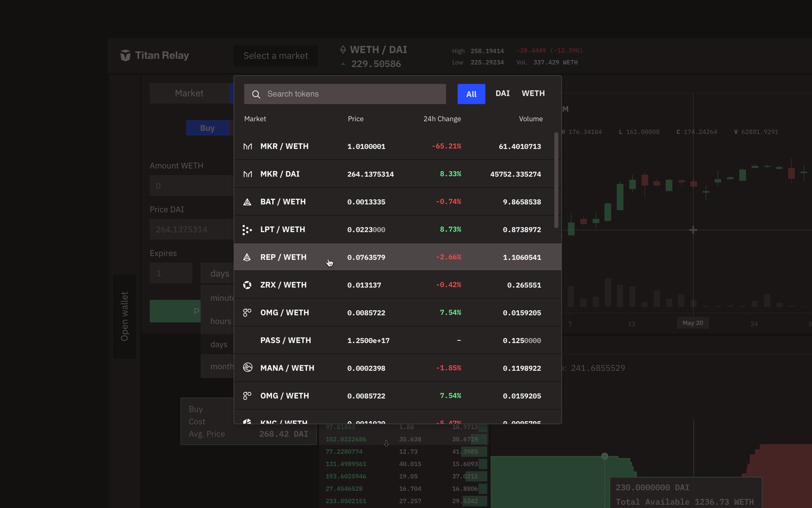
Task: Filter markets by DAI
Action: (x=502, y=93)
